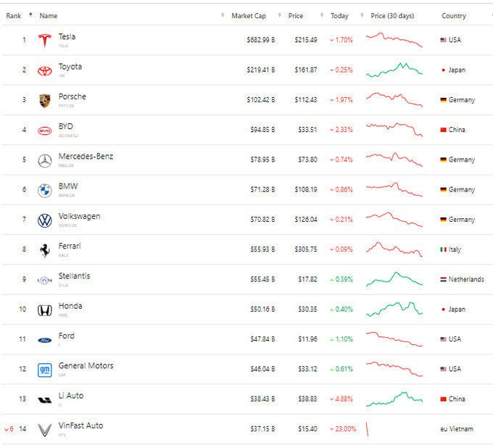
Task: Sort by Price column header
Action: click(x=295, y=16)
